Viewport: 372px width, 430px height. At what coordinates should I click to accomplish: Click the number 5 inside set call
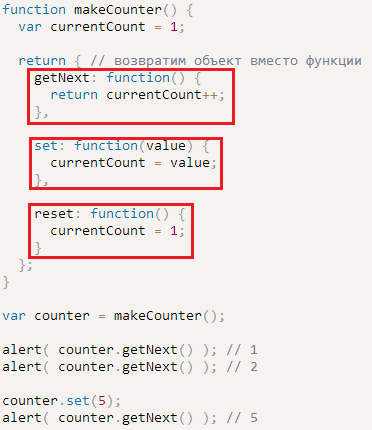[101, 401]
